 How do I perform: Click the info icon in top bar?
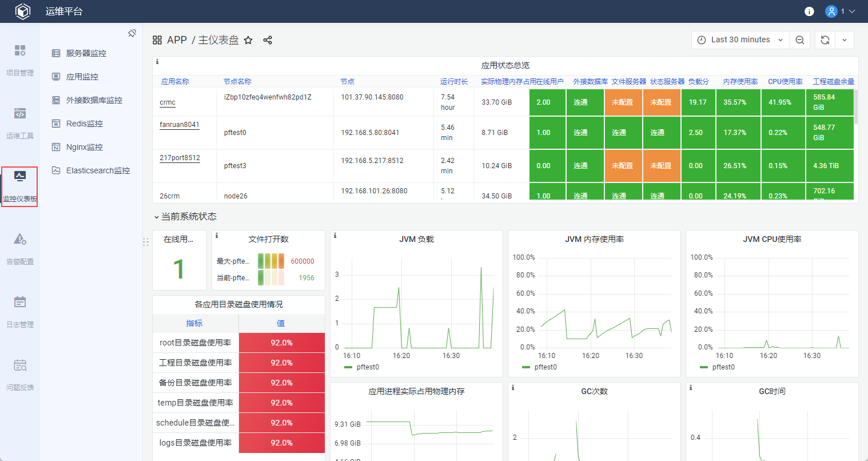[809, 11]
